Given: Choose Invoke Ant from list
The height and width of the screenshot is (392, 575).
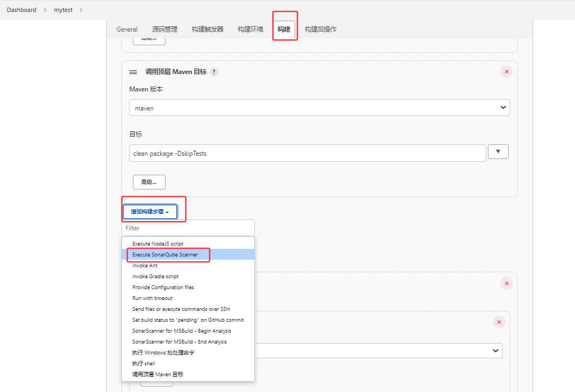Looking at the screenshot, I should coord(145,266).
